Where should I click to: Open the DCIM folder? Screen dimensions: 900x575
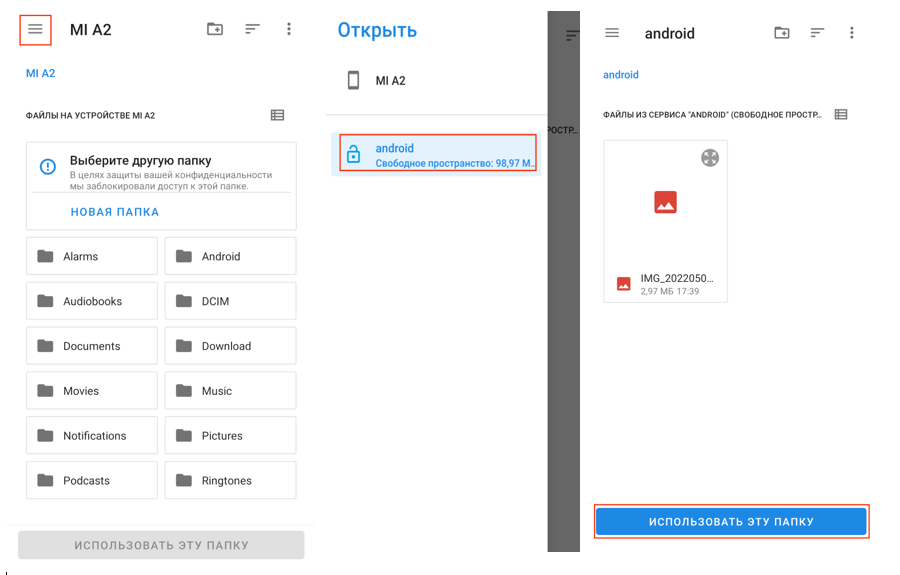(230, 301)
